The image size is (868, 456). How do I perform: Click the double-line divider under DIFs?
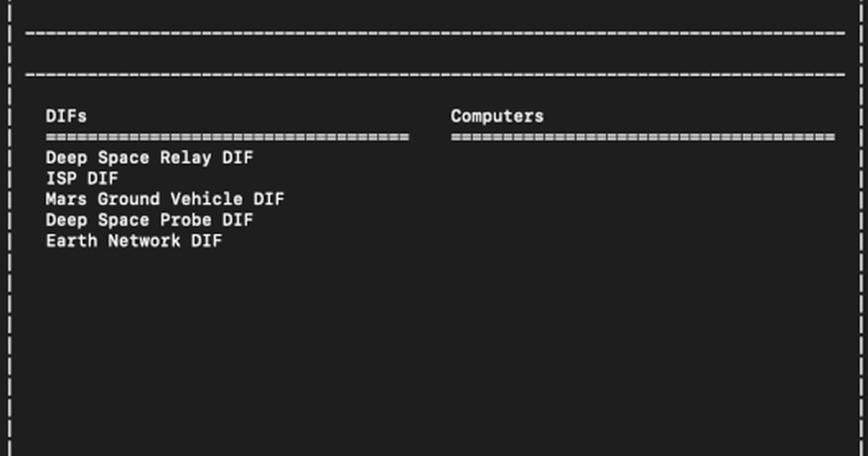227,138
